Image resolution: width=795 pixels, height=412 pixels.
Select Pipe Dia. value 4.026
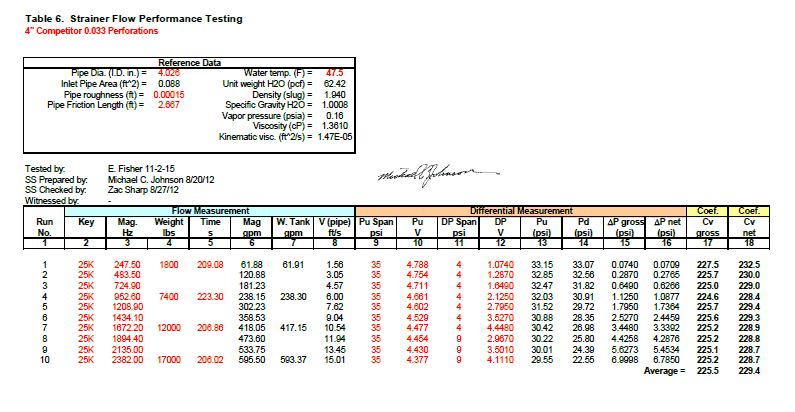tap(169, 73)
